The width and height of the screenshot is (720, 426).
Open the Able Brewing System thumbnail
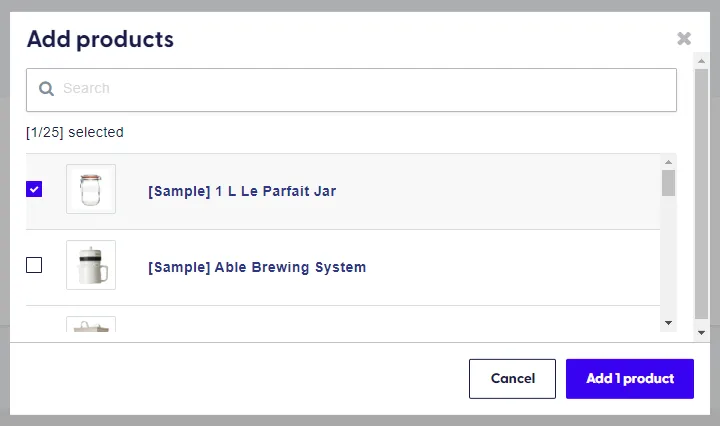(91, 265)
